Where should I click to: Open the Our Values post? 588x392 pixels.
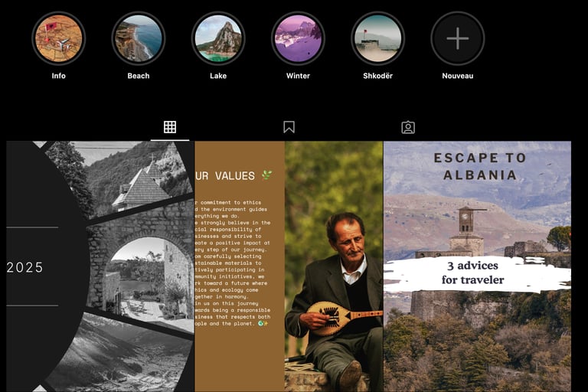pyautogui.click(x=289, y=266)
